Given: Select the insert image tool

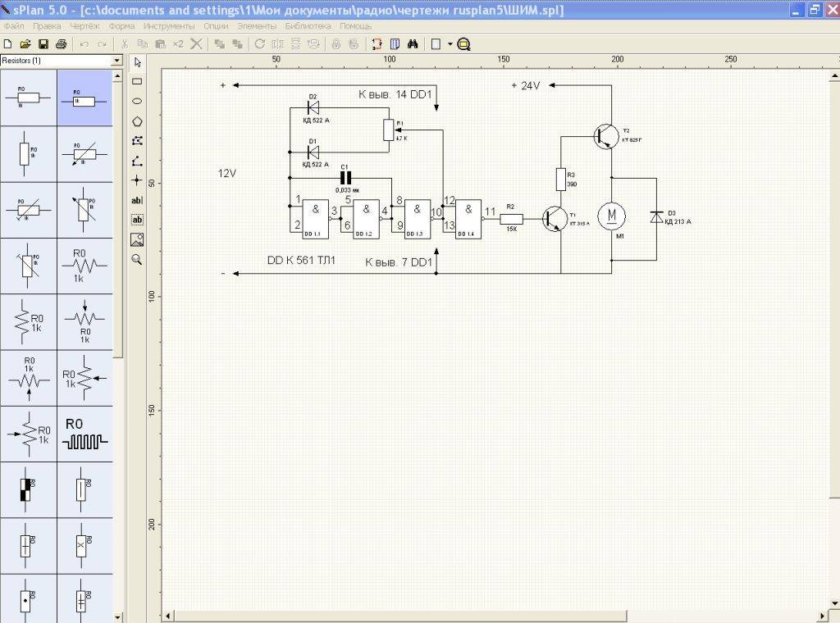Looking at the screenshot, I should click(x=137, y=239).
